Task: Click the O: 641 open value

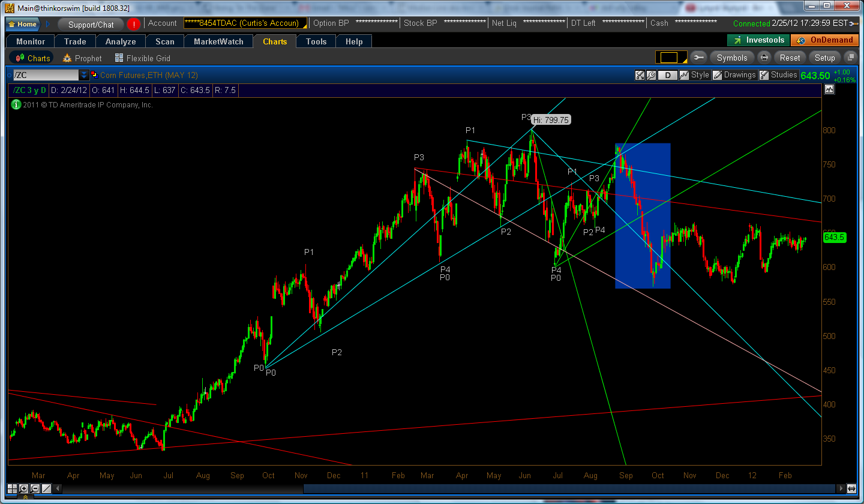Action: 104,90
